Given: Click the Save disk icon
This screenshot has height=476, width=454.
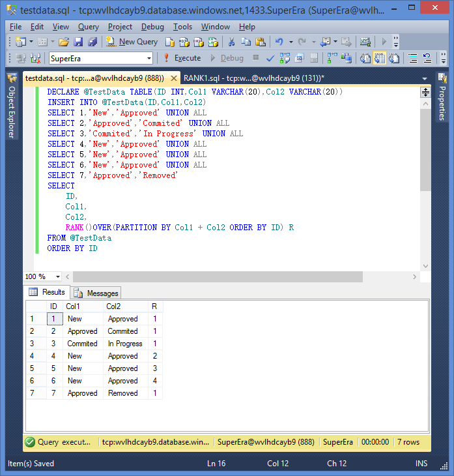Looking at the screenshot, I should click(x=78, y=42).
